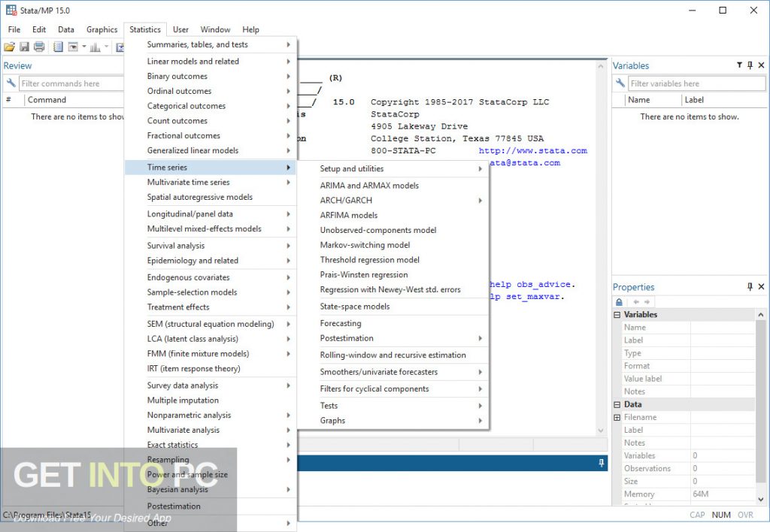Select Threshold regression model
The height and width of the screenshot is (532, 770).
tap(393, 260)
